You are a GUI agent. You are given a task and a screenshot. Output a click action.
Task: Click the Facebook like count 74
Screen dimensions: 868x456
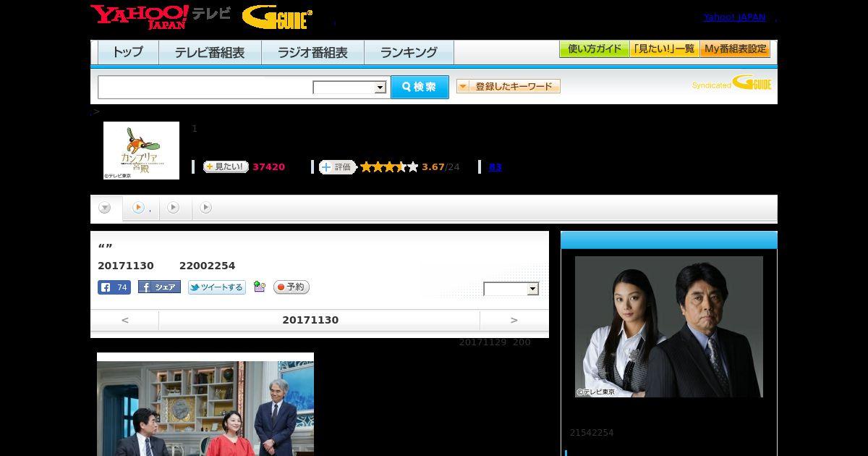(x=114, y=287)
